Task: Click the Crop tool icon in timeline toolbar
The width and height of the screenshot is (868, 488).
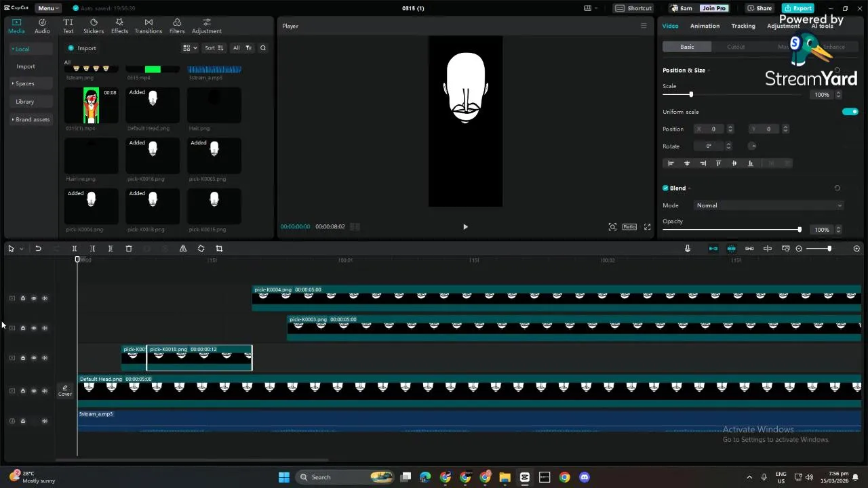Action: [x=219, y=249]
